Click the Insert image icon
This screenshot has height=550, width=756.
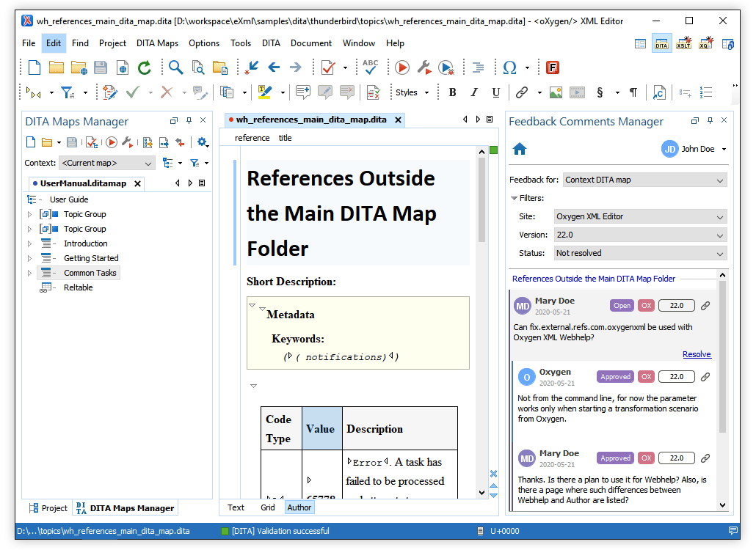(556, 92)
